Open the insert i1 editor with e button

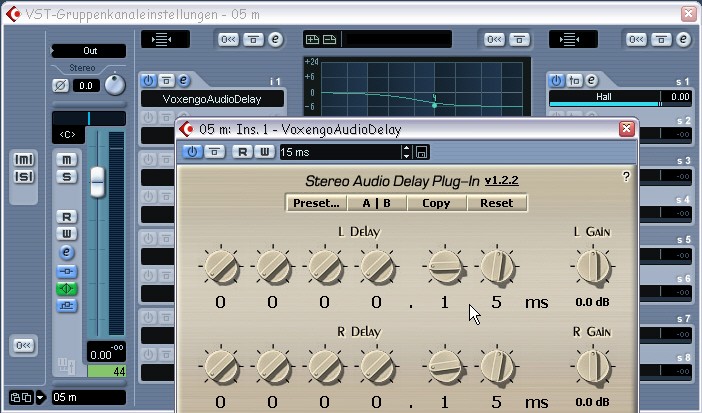pos(183,81)
